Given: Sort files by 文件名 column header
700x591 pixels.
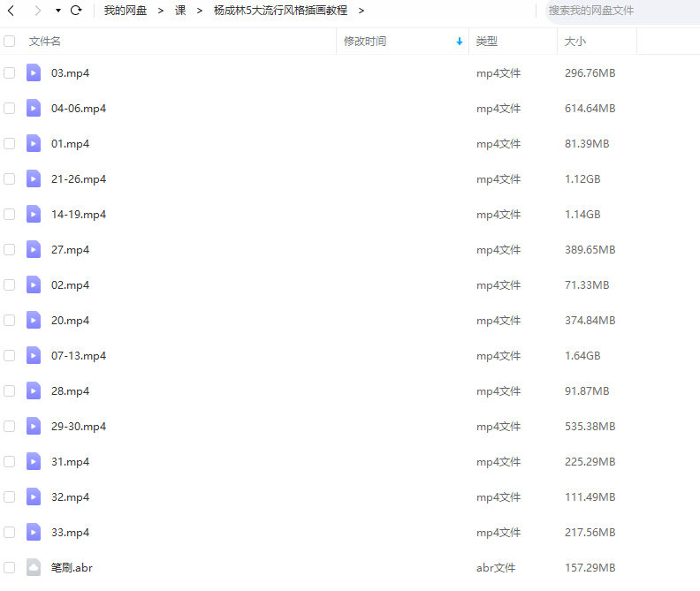Looking at the screenshot, I should click(45, 42).
